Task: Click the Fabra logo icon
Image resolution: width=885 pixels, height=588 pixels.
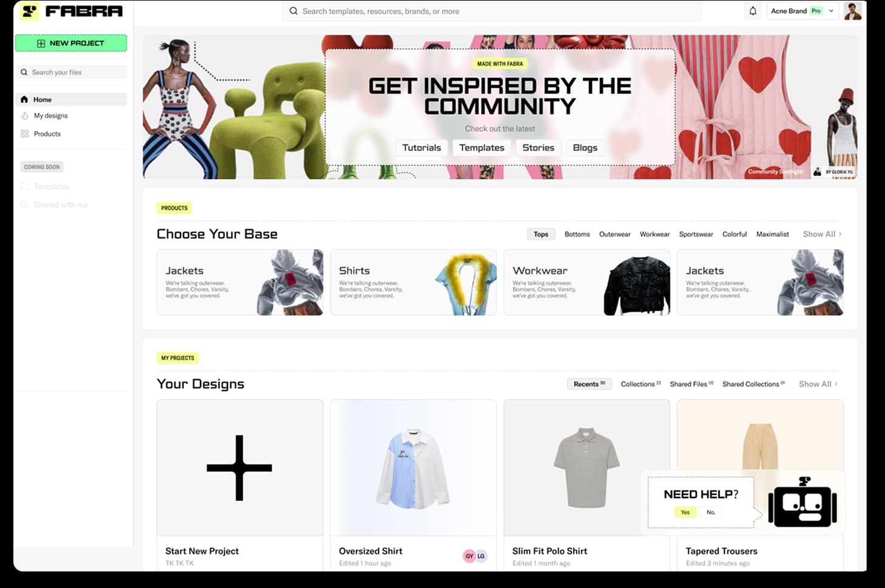Action: tap(29, 11)
